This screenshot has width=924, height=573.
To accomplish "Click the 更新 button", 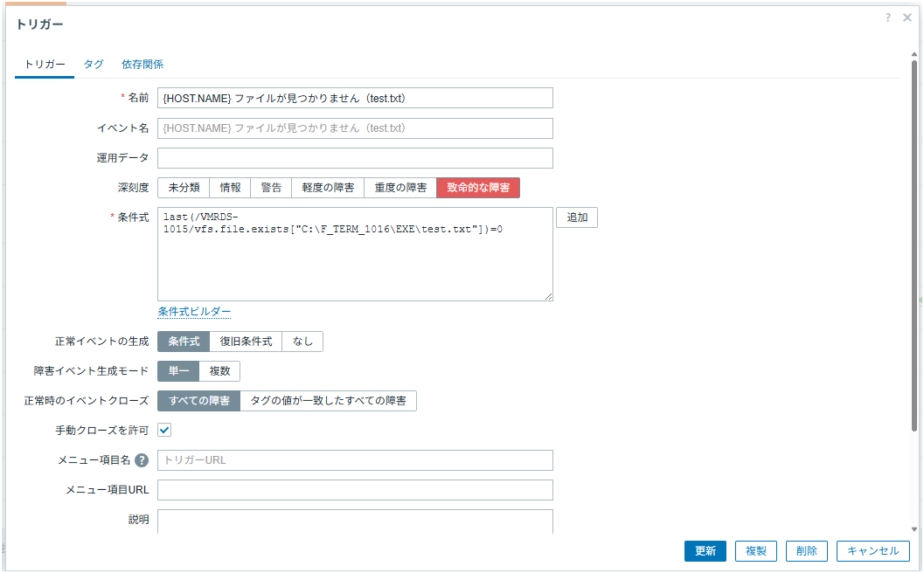I will point(705,551).
